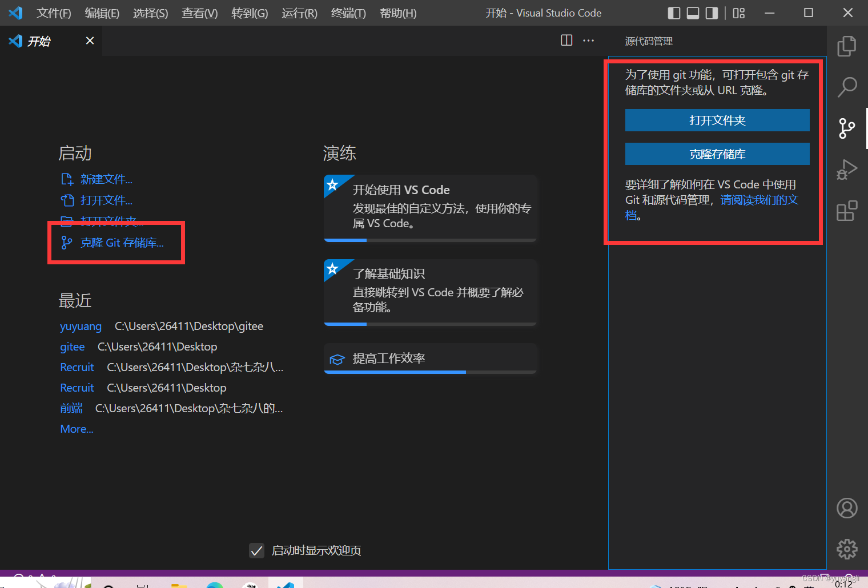This screenshot has height=588, width=868.
Task: Uncheck 启动时显示欢迎页 checkbox
Action: pos(257,550)
